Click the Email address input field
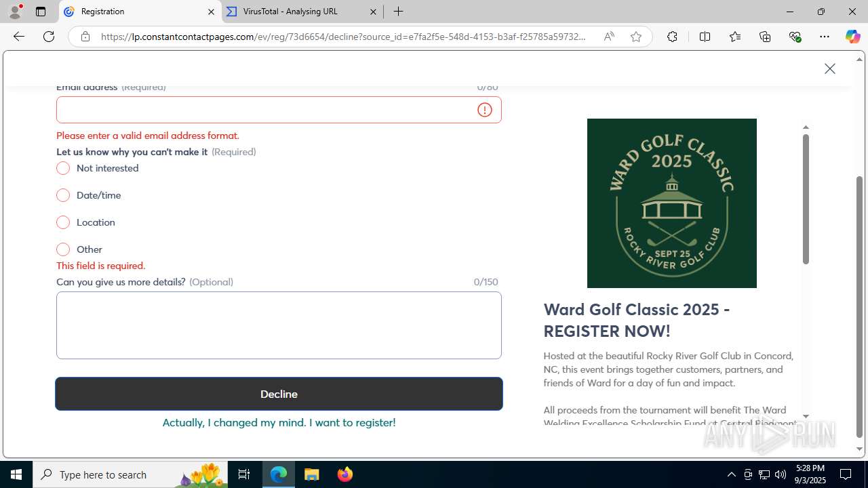The image size is (868, 488). coord(279,110)
